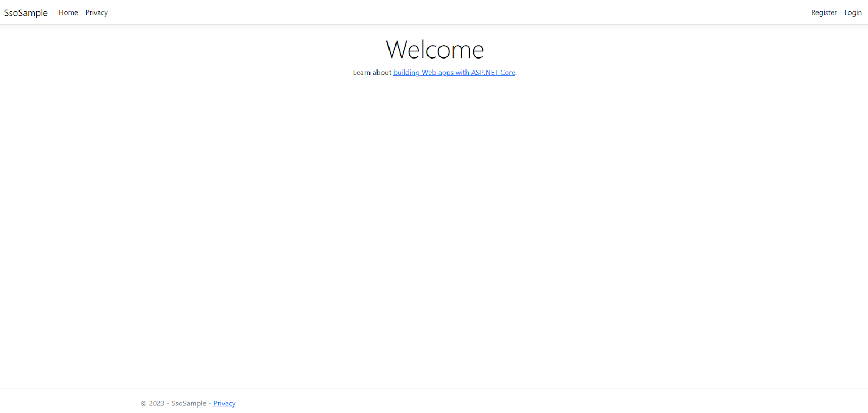Click the word 'building' in the hyperlink

406,73
